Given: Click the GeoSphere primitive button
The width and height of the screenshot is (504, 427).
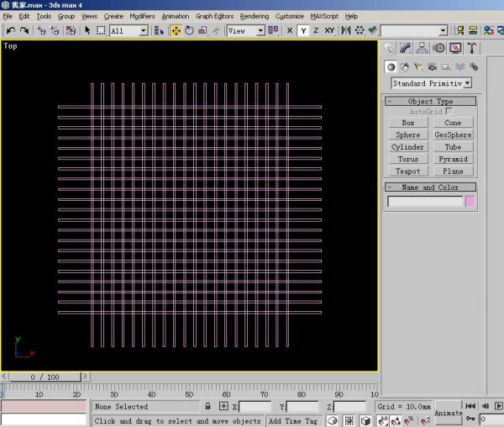Looking at the screenshot, I should click(454, 134).
